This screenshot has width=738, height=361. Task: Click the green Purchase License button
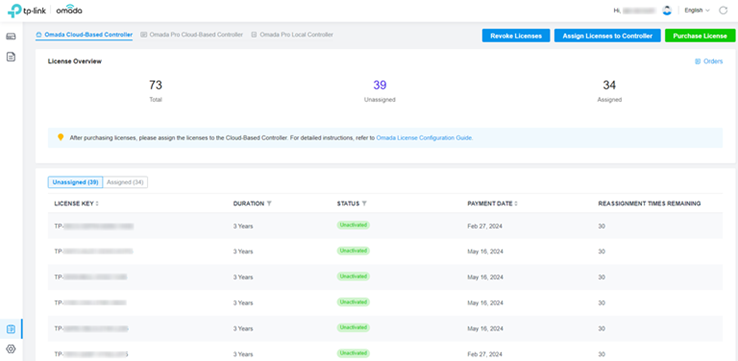pyautogui.click(x=700, y=36)
